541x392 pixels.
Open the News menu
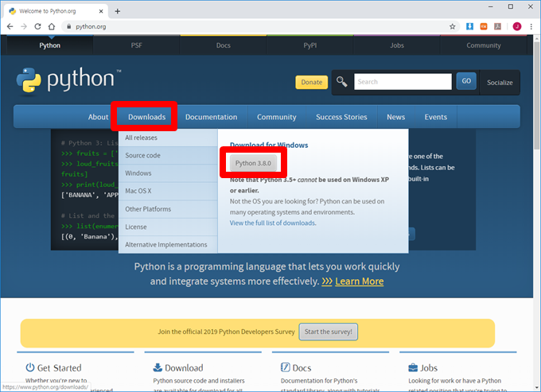395,117
